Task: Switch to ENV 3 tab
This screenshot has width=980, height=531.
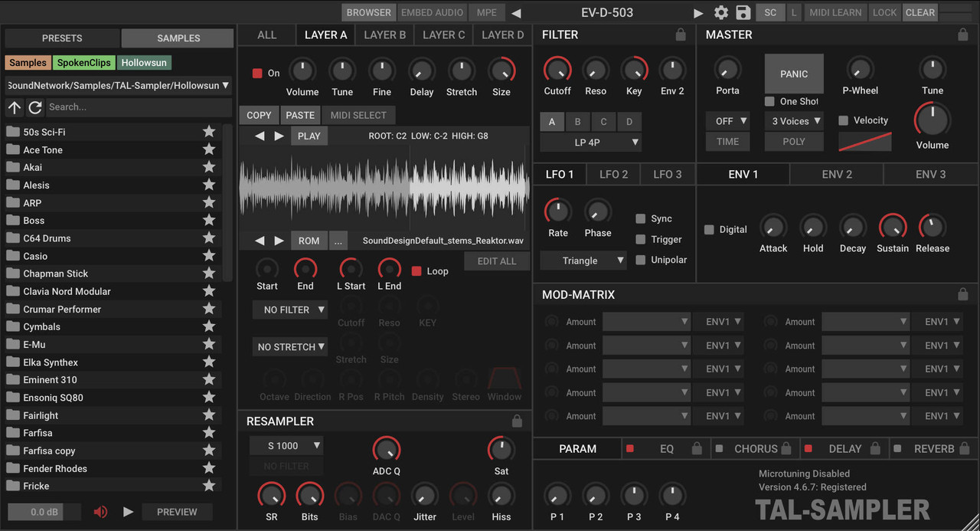Action: [x=930, y=174]
